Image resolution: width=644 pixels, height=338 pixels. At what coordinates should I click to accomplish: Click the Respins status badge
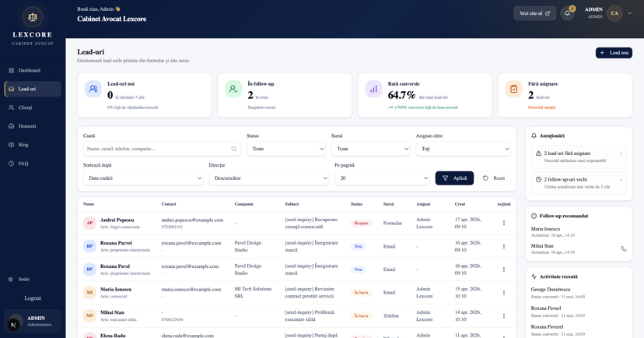tap(361, 224)
